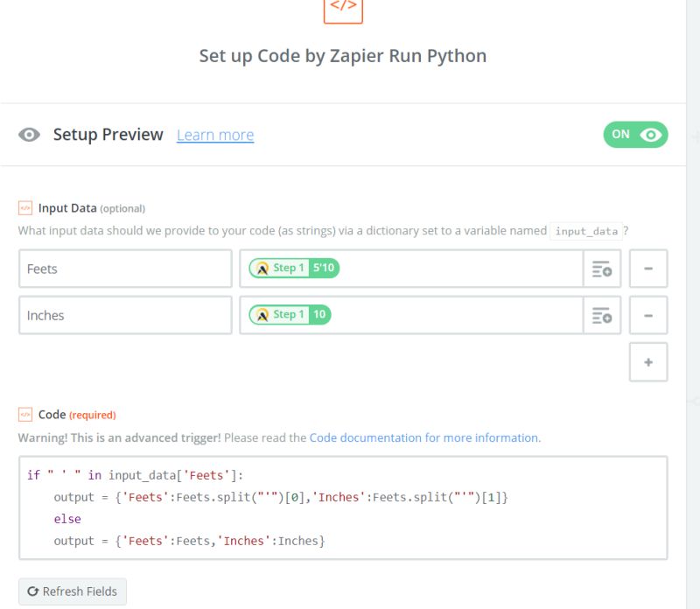The height and width of the screenshot is (609, 700).
Task: Open the Learn more link
Action: (215, 135)
